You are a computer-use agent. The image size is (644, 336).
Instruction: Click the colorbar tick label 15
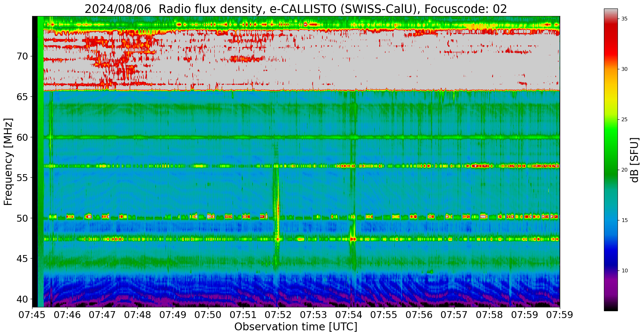pos(624,220)
